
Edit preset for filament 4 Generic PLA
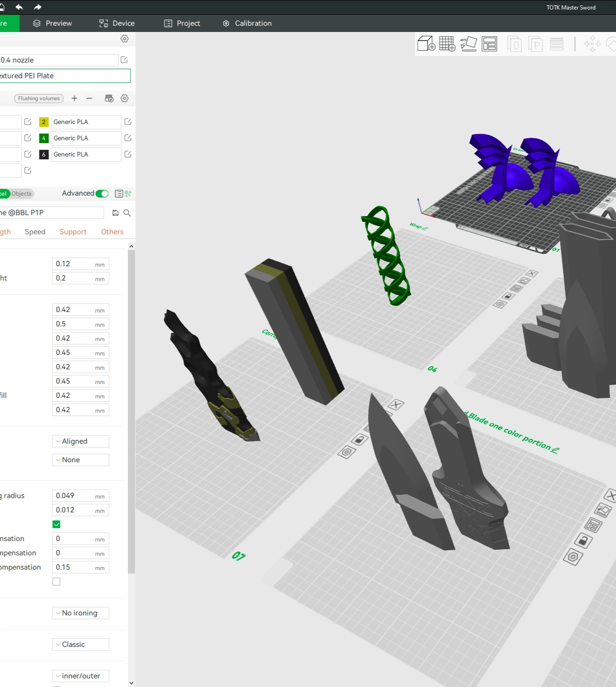click(x=128, y=138)
